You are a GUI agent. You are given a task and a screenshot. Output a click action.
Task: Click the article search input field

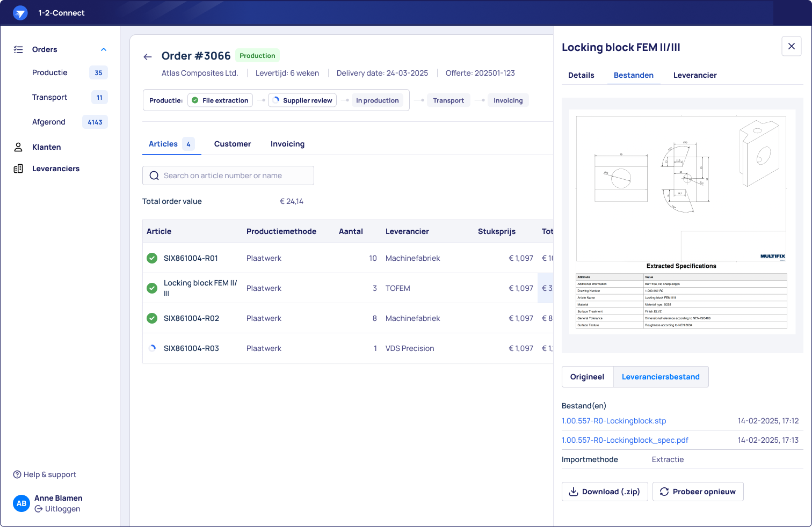[228, 175]
